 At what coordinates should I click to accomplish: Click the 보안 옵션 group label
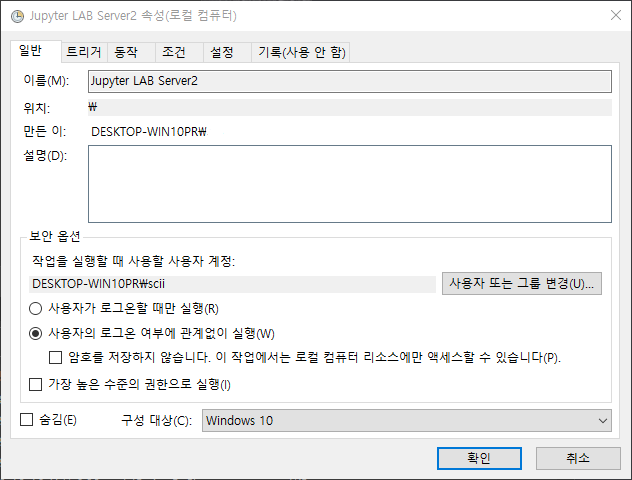tap(55, 236)
